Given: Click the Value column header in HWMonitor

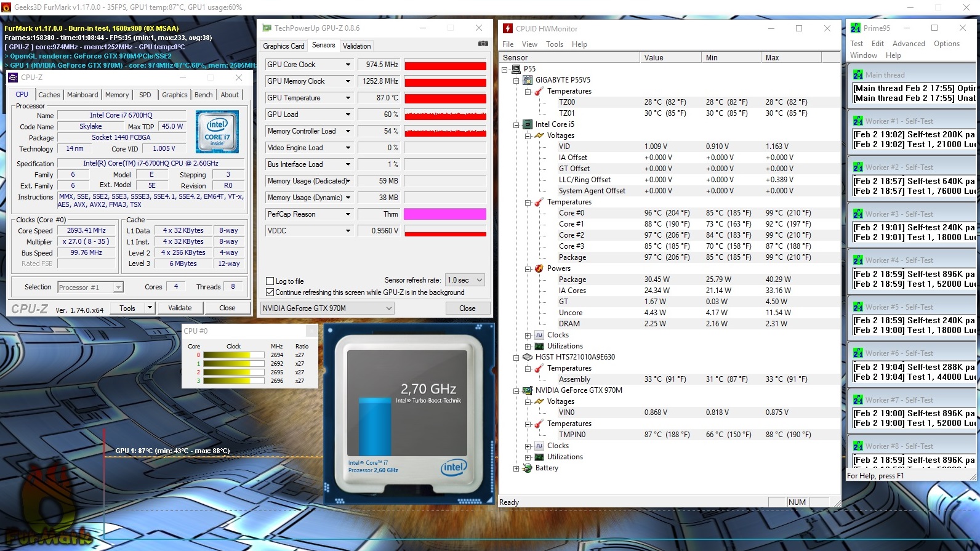Looking at the screenshot, I should [x=670, y=57].
